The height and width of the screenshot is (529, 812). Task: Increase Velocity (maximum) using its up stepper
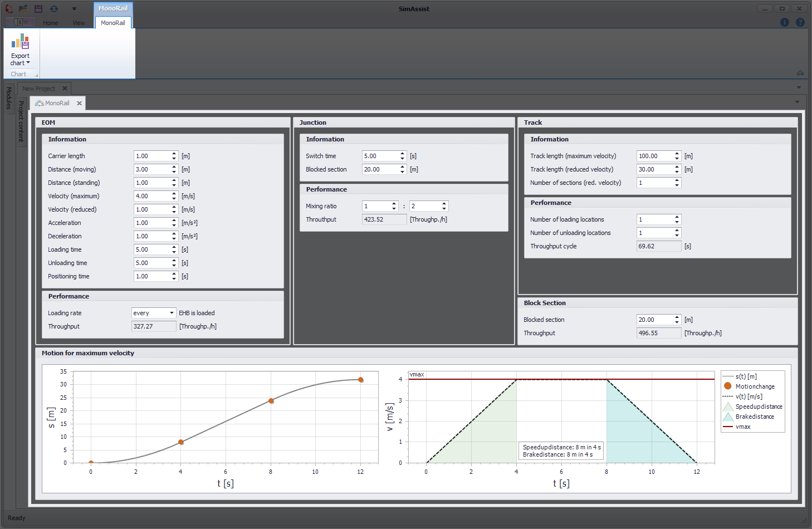175,194
